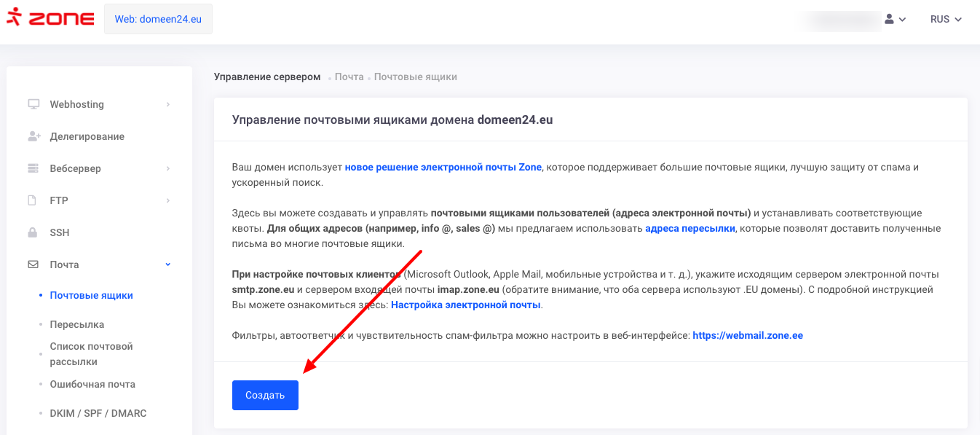The width and height of the screenshot is (980, 435).
Task: Select the Почтовые ящики submenu item
Action: (x=91, y=295)
